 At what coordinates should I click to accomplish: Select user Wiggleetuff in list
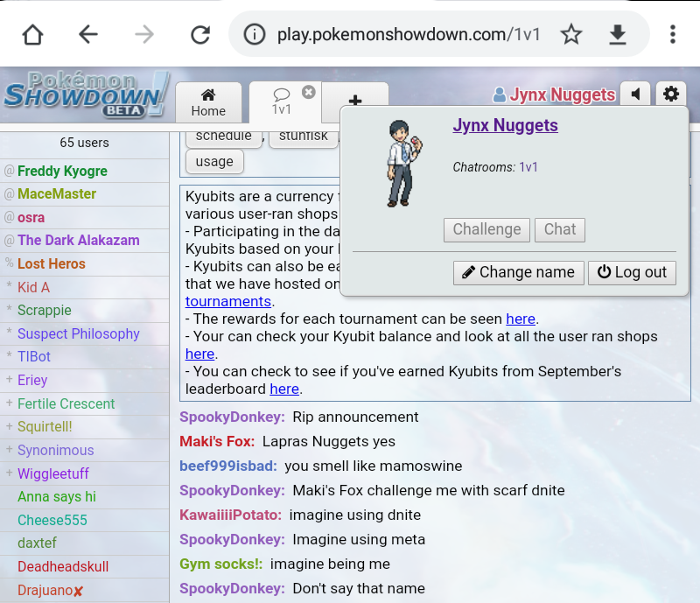pyautogui.click(x=84, y=473)
